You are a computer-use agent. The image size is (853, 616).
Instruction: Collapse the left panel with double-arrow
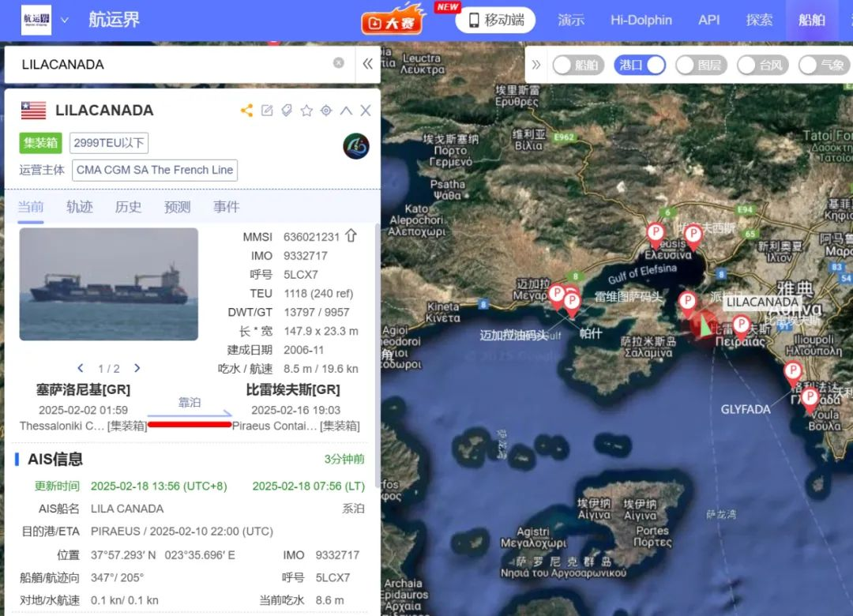368,64
